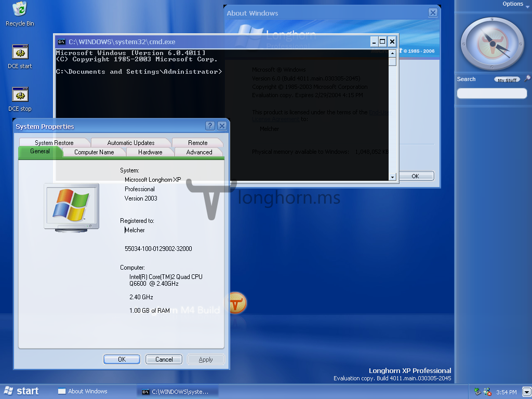
Task: Switch to the Automatic Updates tab
Action: tap(131, 142)
